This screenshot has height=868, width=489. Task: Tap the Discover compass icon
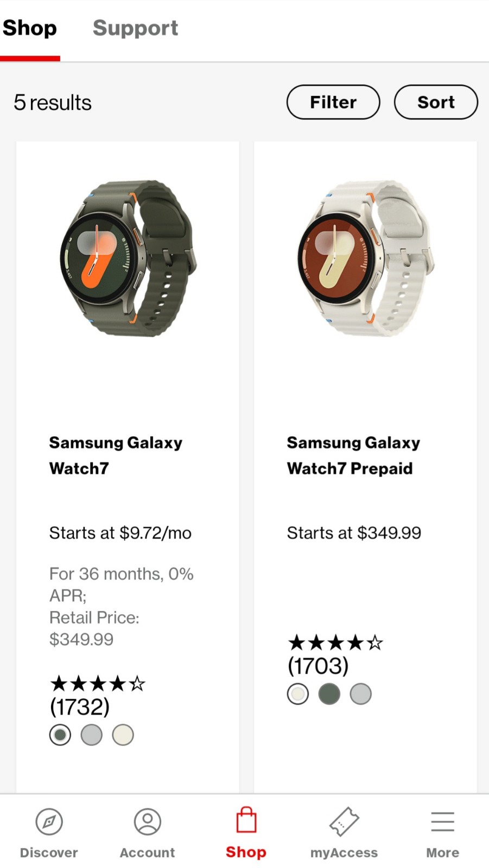[x=49, y=822]
